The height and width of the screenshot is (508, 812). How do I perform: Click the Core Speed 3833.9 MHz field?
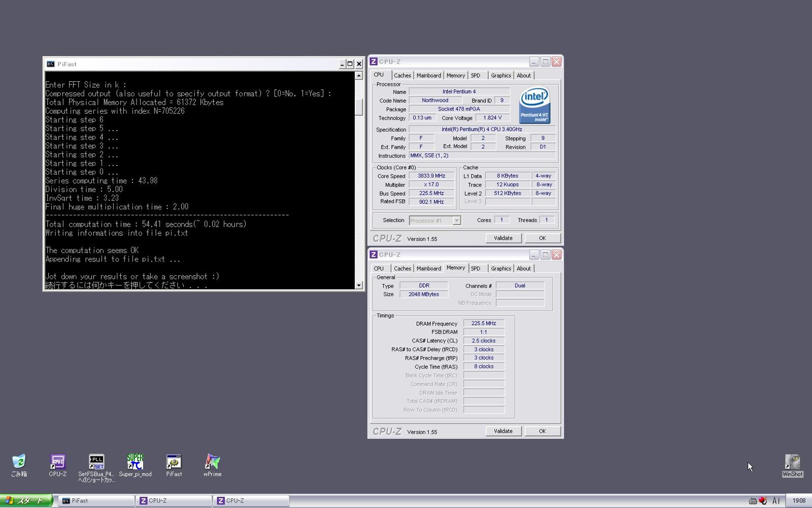click(431, 176)
